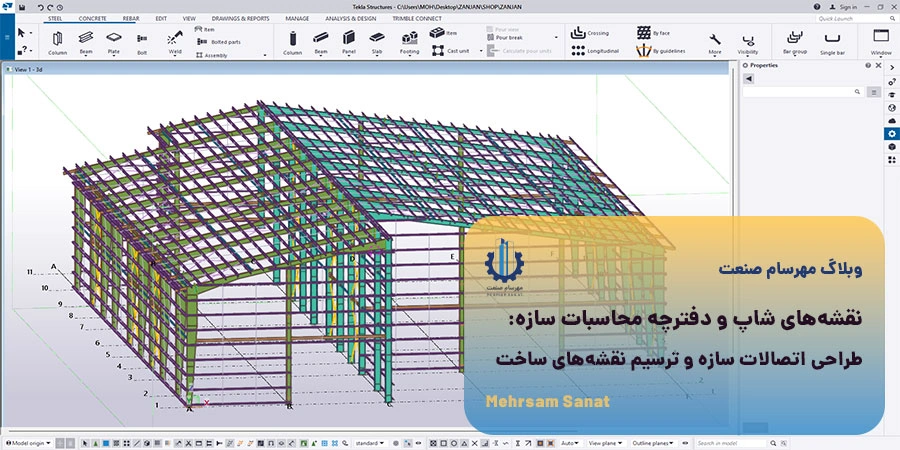Click the Bolted parts command
Viewport: 900px width, 450px height.
(x=219, y=42)
